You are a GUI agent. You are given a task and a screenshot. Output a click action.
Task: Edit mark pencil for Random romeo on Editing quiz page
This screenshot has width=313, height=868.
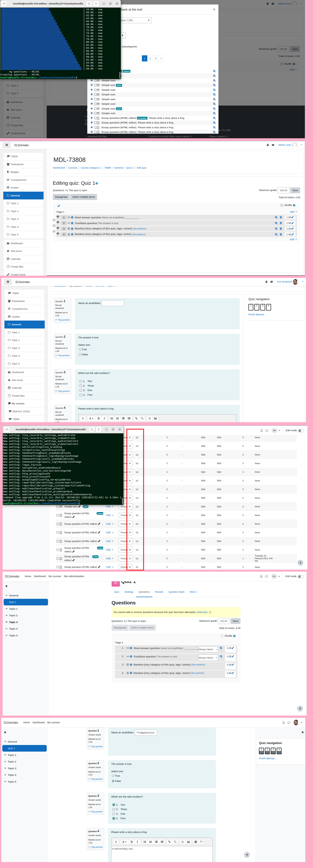(x=292, y=229)
